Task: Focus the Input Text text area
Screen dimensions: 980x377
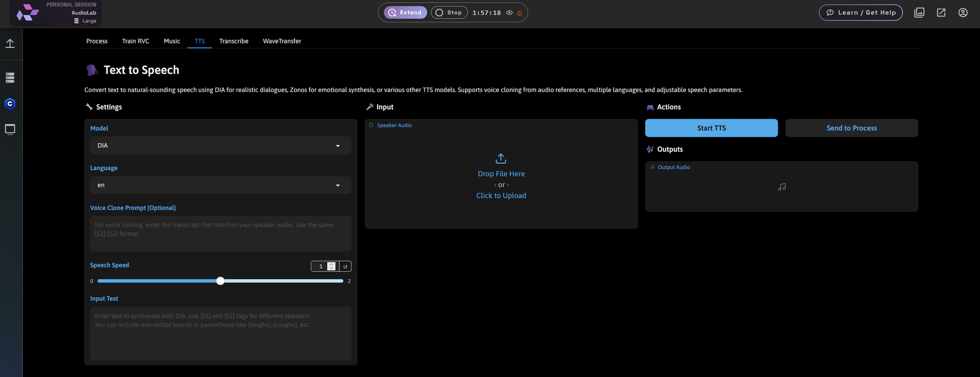Action: (x=220, y=333)
